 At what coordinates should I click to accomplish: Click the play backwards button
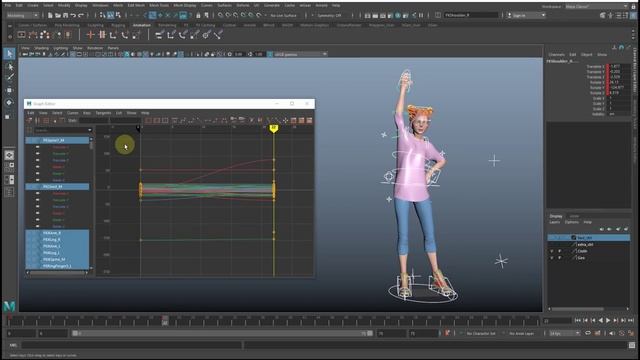tap(600, 321)
